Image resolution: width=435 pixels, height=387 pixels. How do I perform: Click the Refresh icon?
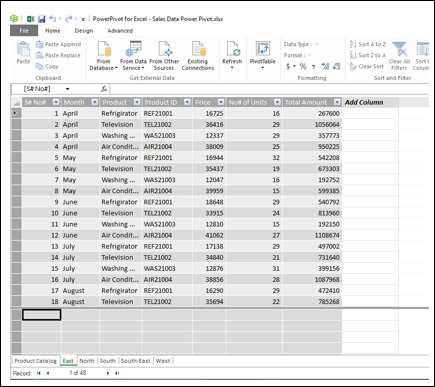click(232, 49)
